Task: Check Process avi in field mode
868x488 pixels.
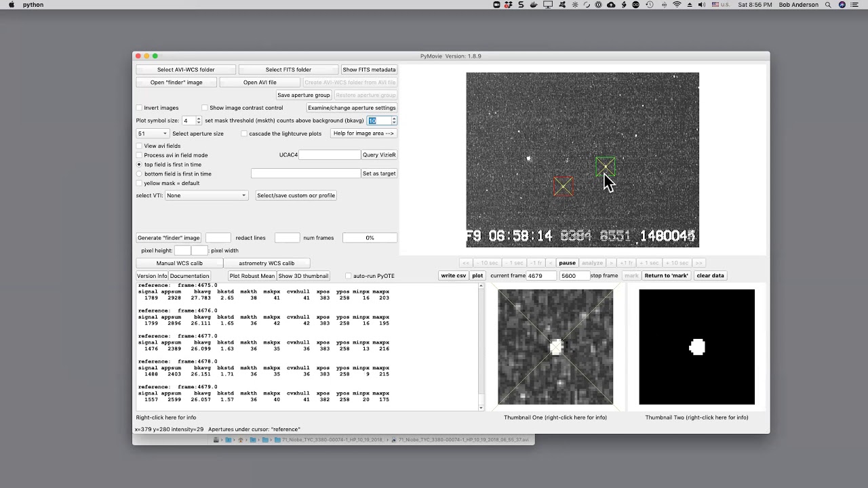Action: coord(139,155)
